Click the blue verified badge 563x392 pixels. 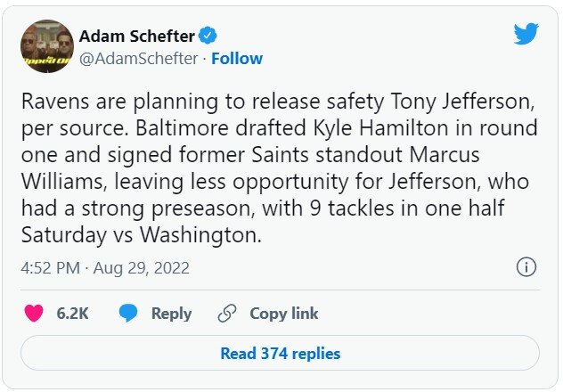point(208,37)
